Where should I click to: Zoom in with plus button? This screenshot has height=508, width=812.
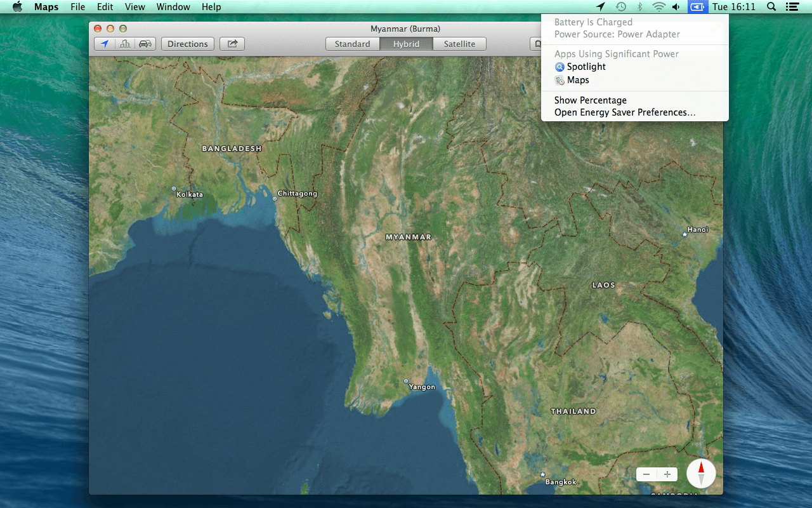[x=667, y=474]
